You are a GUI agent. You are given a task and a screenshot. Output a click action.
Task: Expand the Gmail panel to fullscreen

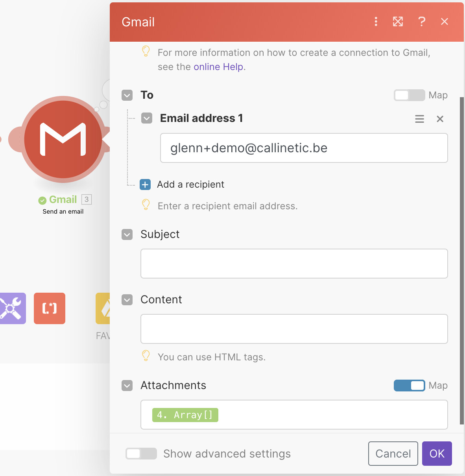click(x=398, y=22)
